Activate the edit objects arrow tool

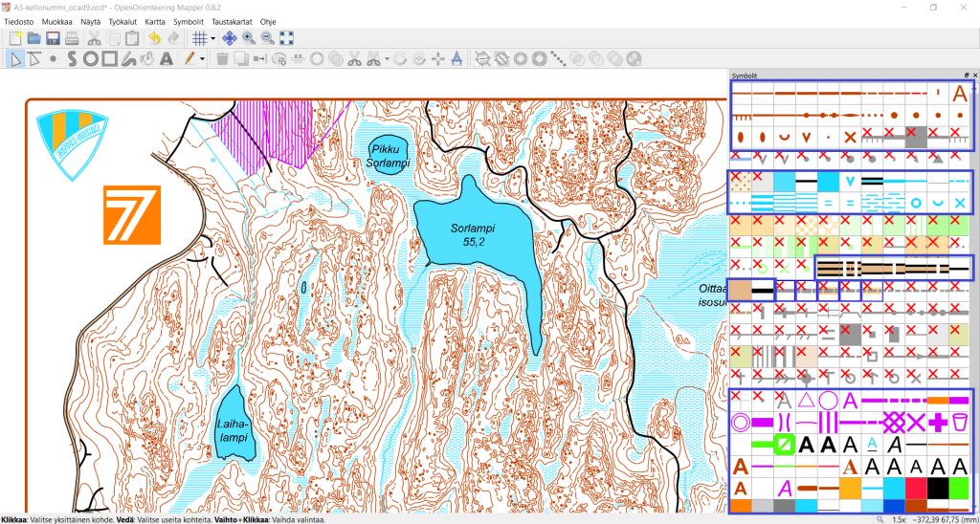[15, 59]
